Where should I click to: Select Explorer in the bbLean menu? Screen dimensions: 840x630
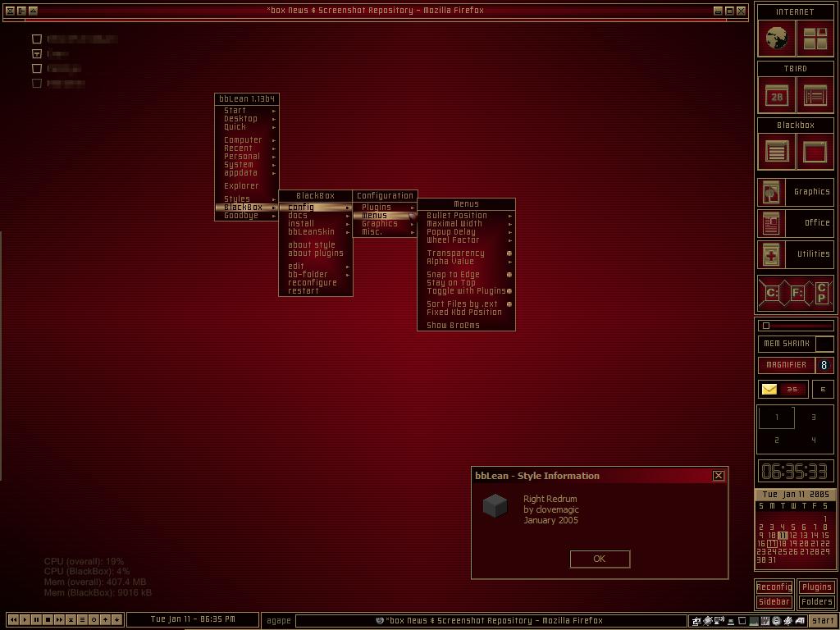246,186
